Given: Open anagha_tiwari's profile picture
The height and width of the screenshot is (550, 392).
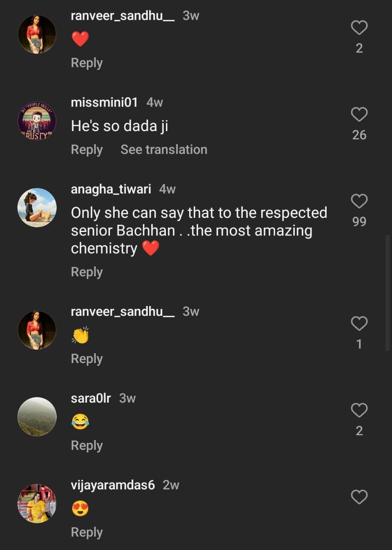Looking at the screenshot, I should 37,208.
